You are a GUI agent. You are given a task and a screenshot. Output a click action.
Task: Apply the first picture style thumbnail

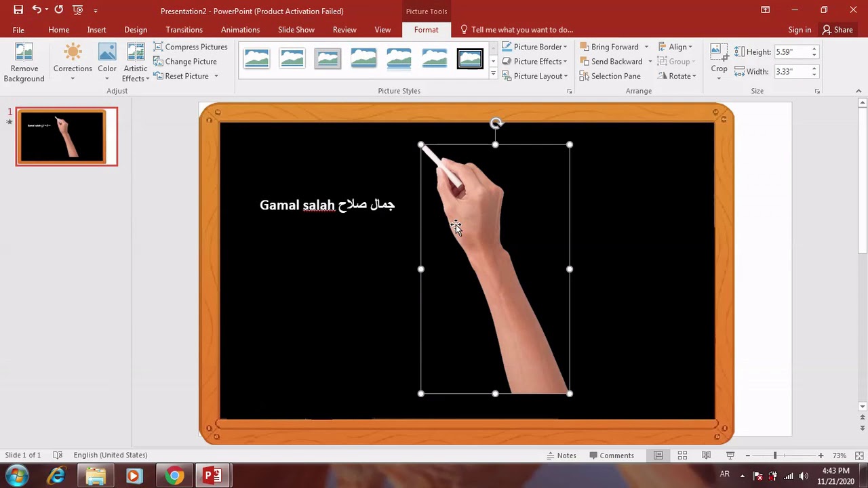click(x=257, y=59)
